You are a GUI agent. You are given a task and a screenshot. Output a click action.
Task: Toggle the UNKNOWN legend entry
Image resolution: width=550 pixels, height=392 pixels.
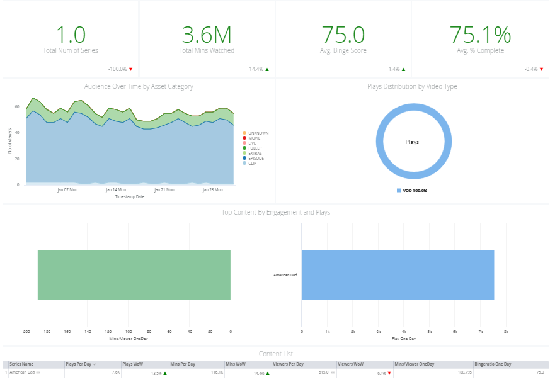pyautogui.click(x=255, y=133)
